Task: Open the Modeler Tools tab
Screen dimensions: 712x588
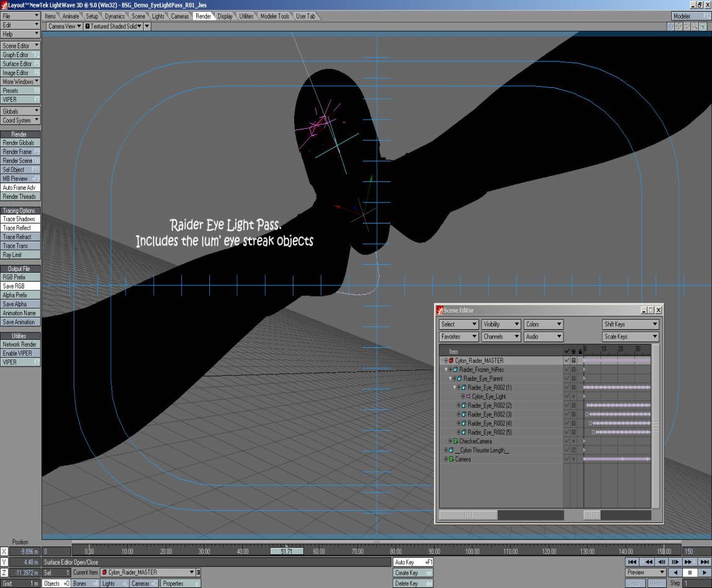Action: 275,16
